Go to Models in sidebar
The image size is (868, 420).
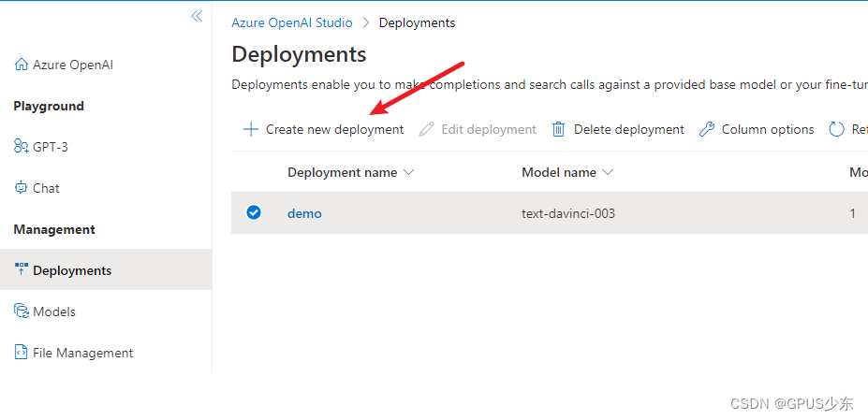tap(54, 311)
